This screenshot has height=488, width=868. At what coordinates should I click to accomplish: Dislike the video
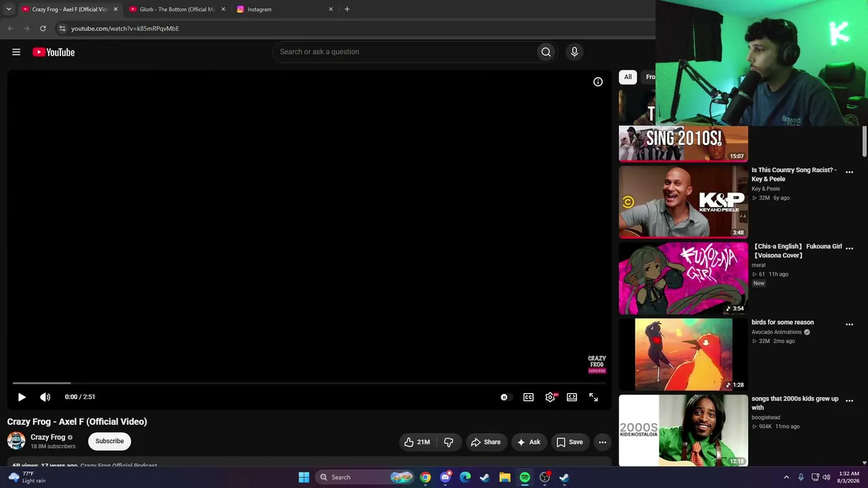449,442
